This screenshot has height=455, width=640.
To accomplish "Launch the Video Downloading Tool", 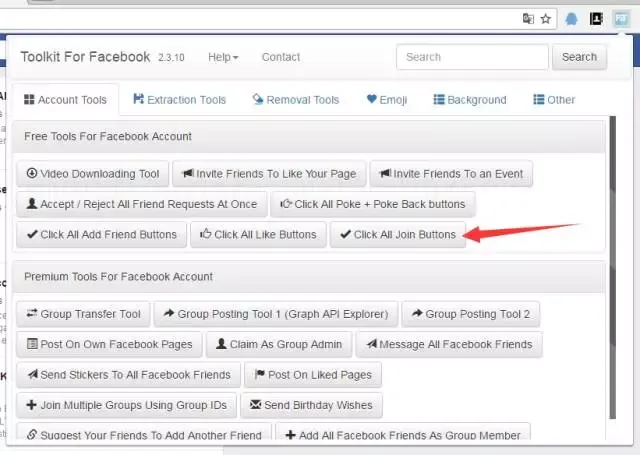I will (x=93, y=174).
